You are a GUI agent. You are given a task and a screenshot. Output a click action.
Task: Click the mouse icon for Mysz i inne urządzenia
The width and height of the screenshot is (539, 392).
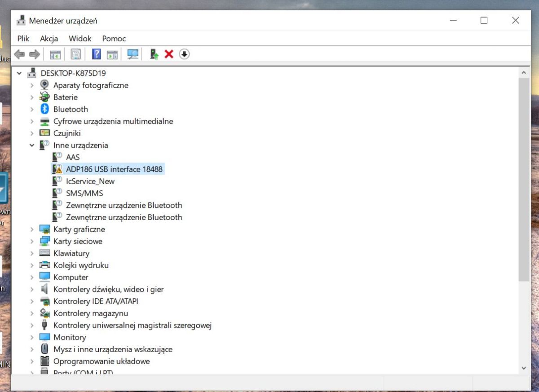tap(44, 349)
